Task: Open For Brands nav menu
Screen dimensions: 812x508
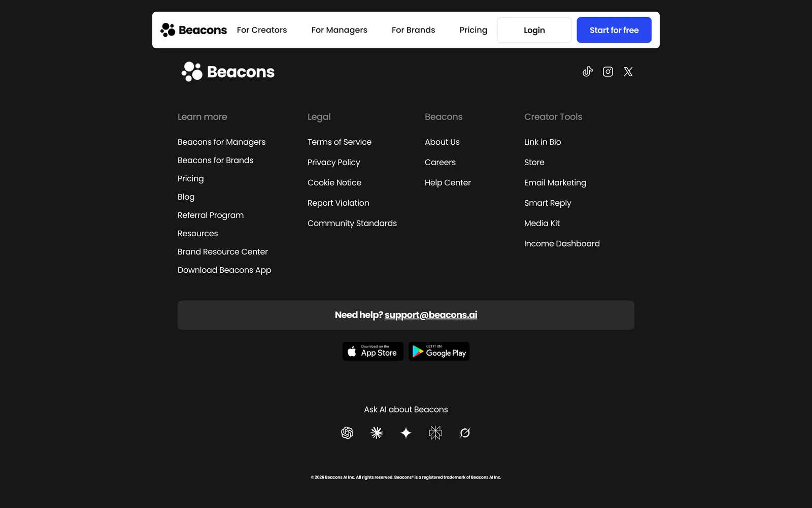Action: point(414,30)
